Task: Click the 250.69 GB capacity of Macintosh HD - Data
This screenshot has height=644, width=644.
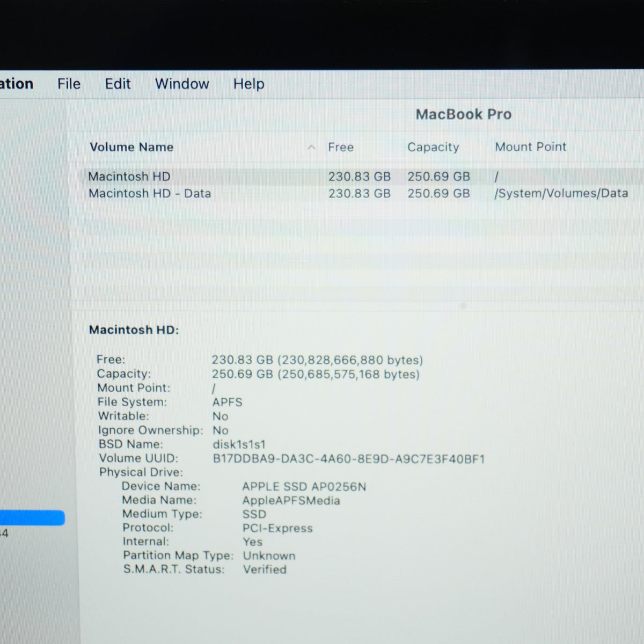Action: coord(438,193)
